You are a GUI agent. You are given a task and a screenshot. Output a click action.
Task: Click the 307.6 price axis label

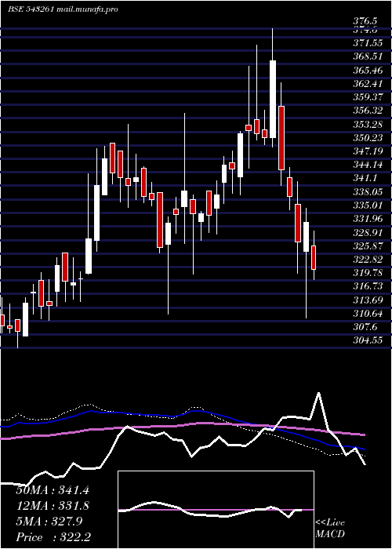coord(365,327)
